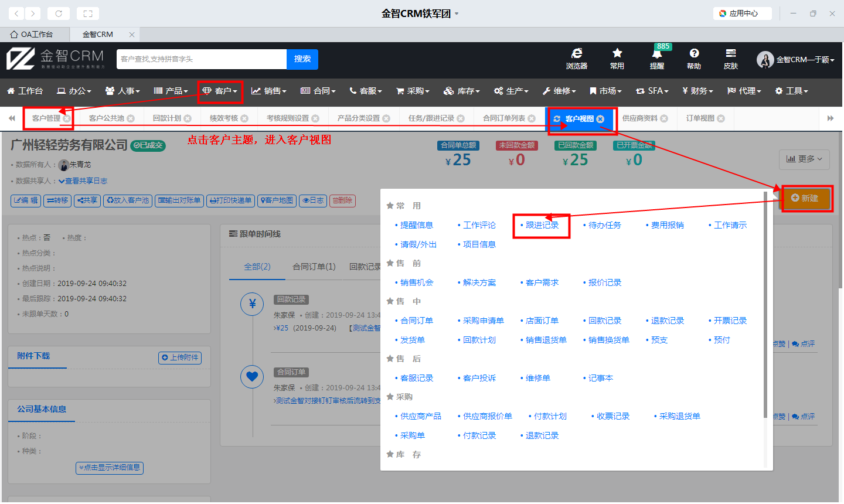Expand the 办公 menu
844x504 pixels.
point(74,91)
